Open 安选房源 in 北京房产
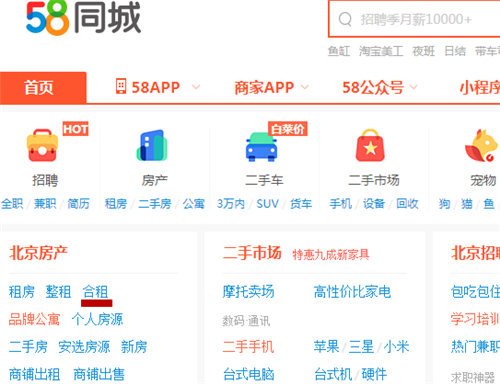Screen dimensions: 500x384 [x=84, y=347]
